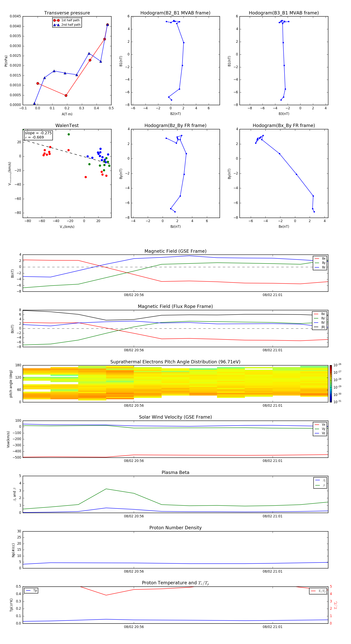Click the 10^-26 colorbar tick label

tap(337, 365)
